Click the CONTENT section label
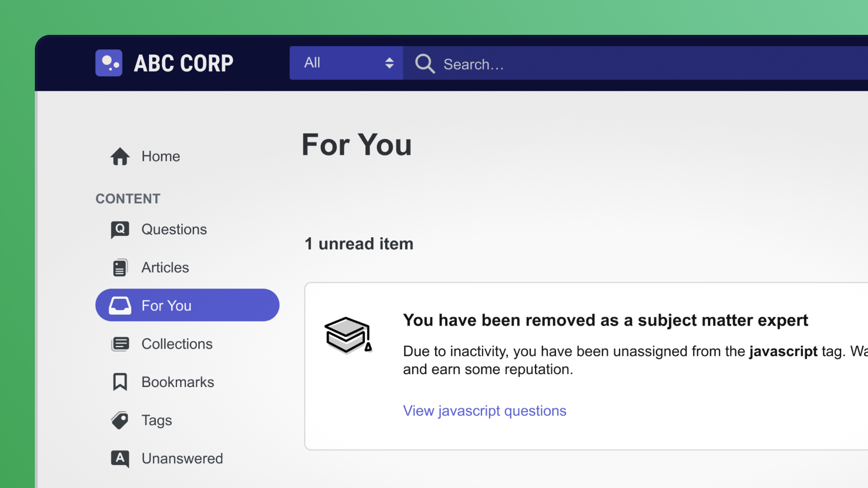 coord(128,199)
